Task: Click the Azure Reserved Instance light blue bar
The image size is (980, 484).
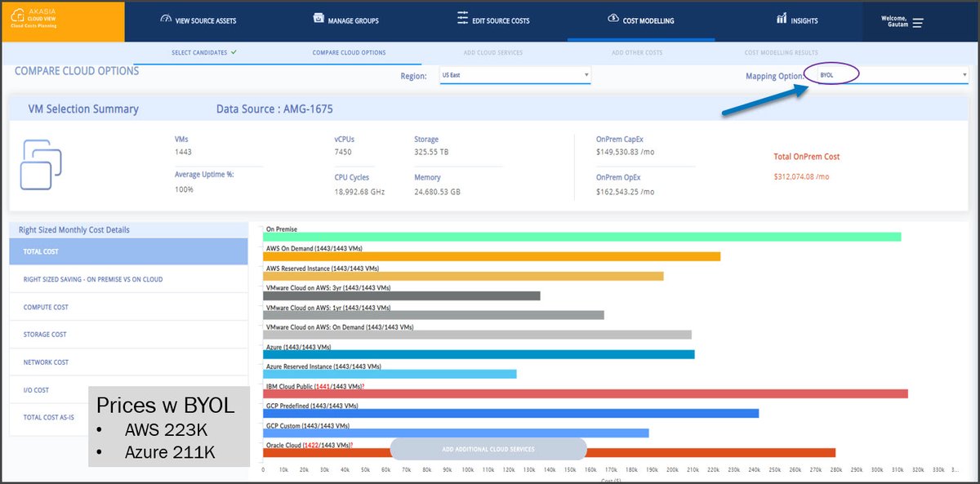Action: coord(390,374)
